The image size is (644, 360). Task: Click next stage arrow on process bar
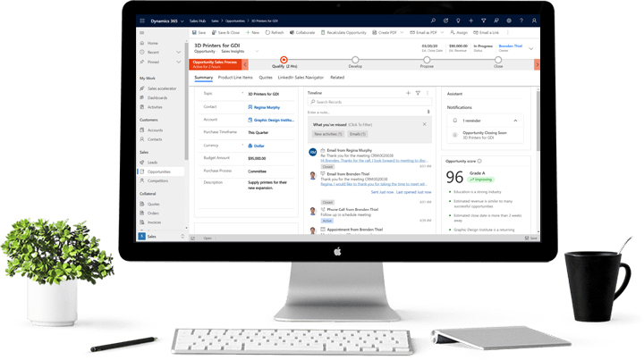pyautogui.click(x=537, y=64)
